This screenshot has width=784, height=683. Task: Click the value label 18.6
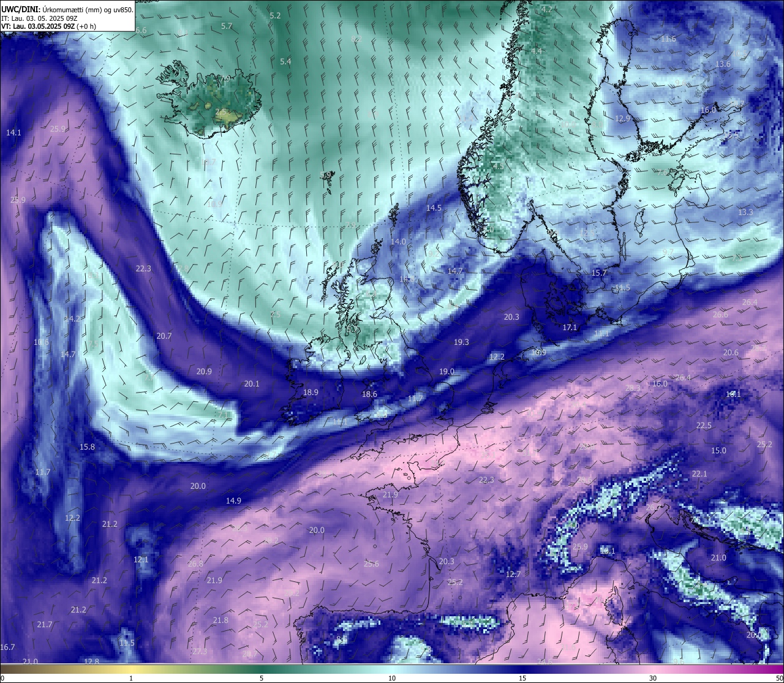pyautogui.click(x=369, y=395)
